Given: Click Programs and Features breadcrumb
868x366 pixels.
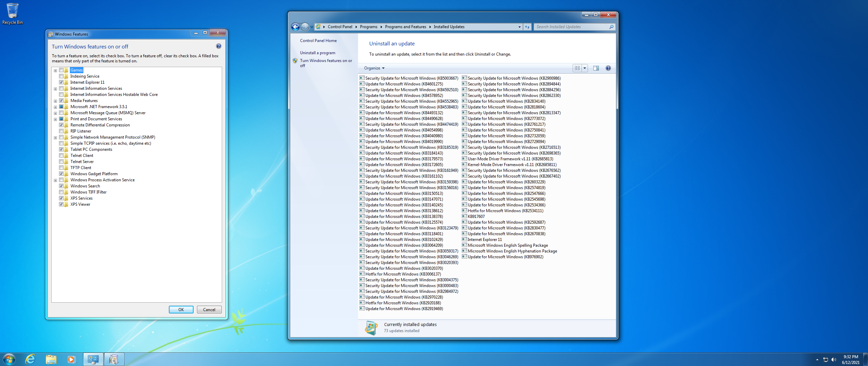Looking at the screenshot, I should click(x=406, y=27).
